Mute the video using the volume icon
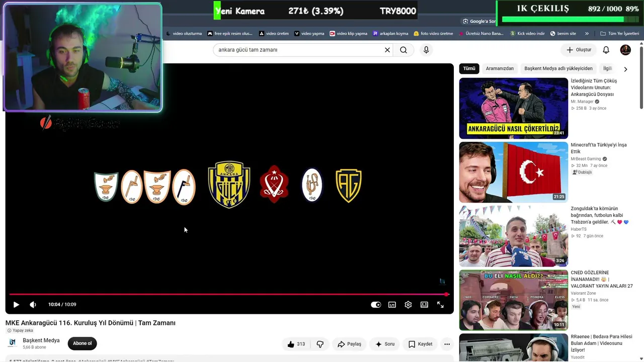 coord(33,305)
